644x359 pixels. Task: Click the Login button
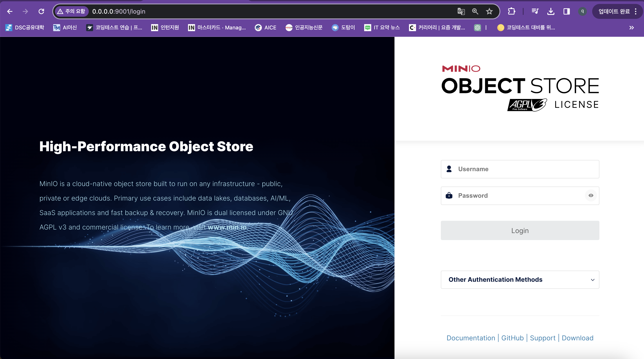point(520,230)
